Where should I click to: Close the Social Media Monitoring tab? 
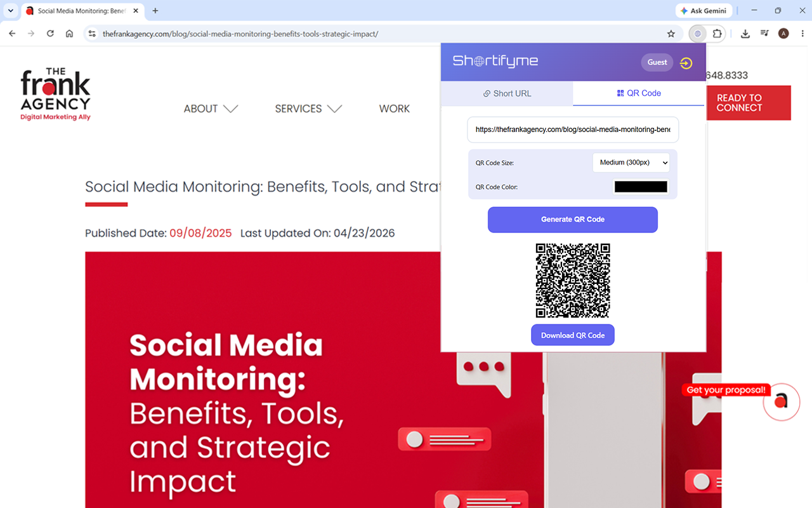pyautogui.click(x=136, y=11)
